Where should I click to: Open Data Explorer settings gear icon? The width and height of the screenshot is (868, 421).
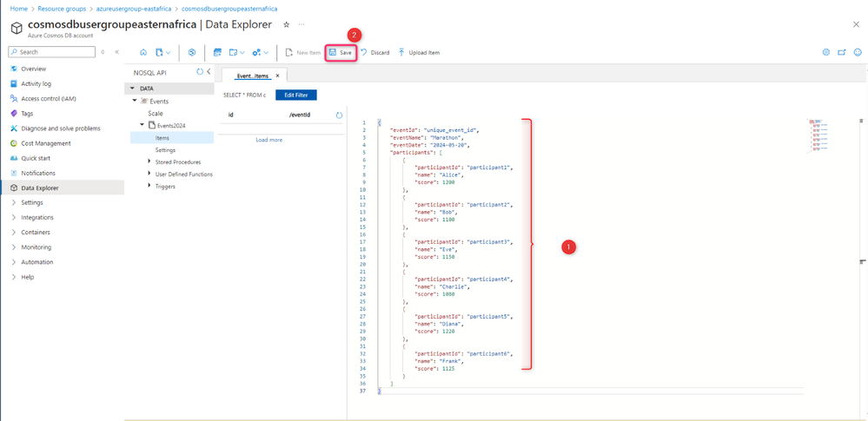826,53
